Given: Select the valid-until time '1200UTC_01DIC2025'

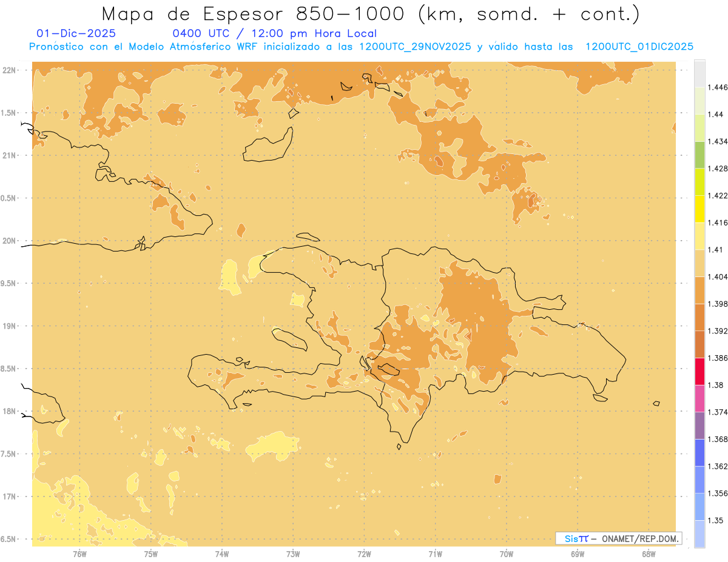Looking at the screenshot, I should 639,47.
